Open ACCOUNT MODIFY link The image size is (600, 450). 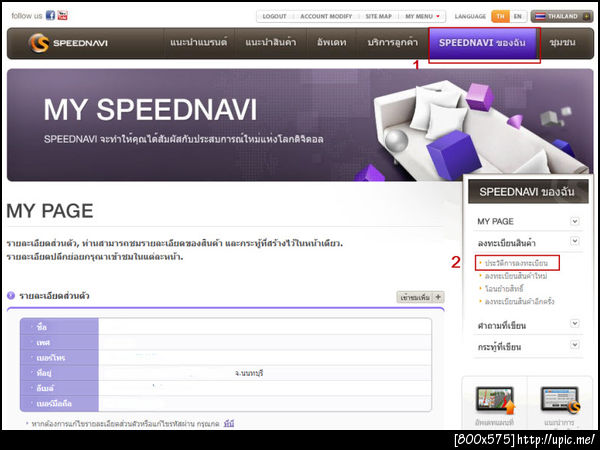pyautogui.click(x=326, y=16)
